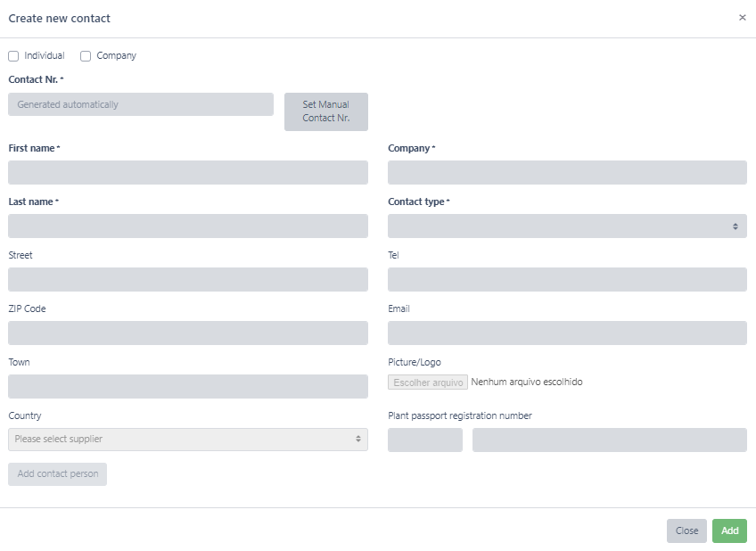Check the Individual checkbox
The height and width of the screenshot is (551, 756).
[13, 56]
